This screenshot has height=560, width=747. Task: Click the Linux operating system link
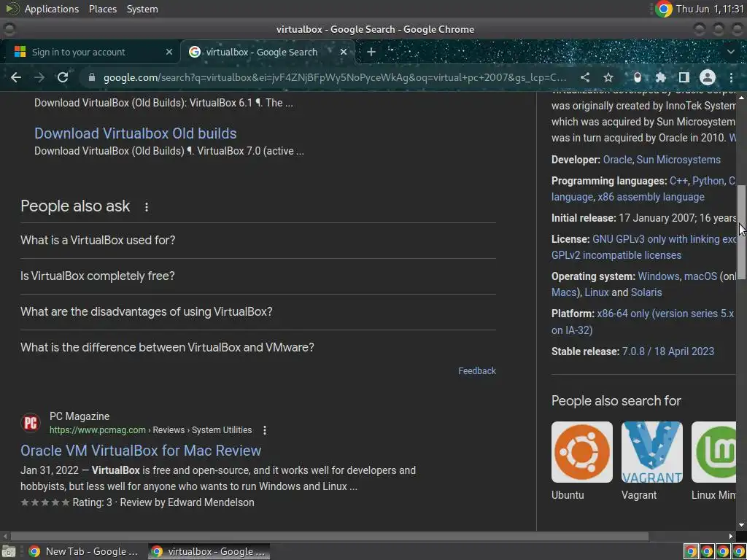pyautogui.click(x=597, y=292)
